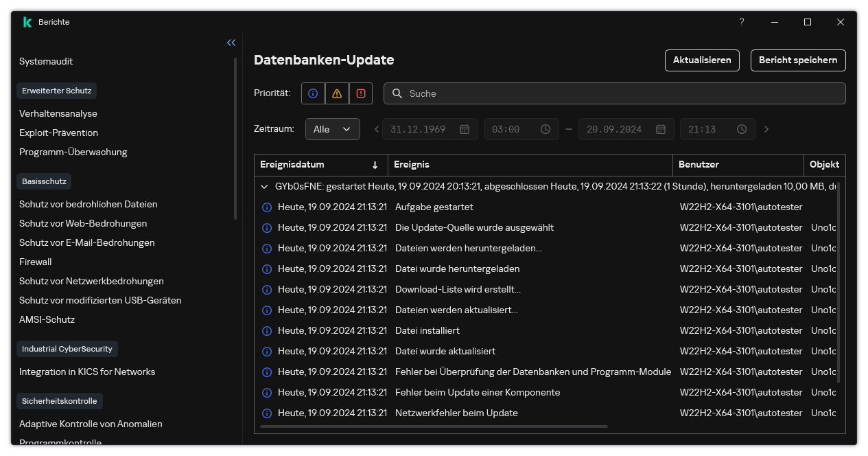Viewport: 868px width, 456px height.
Task: Collapse the GYb0sFNE update task group
Action: (x=264, y=186)
